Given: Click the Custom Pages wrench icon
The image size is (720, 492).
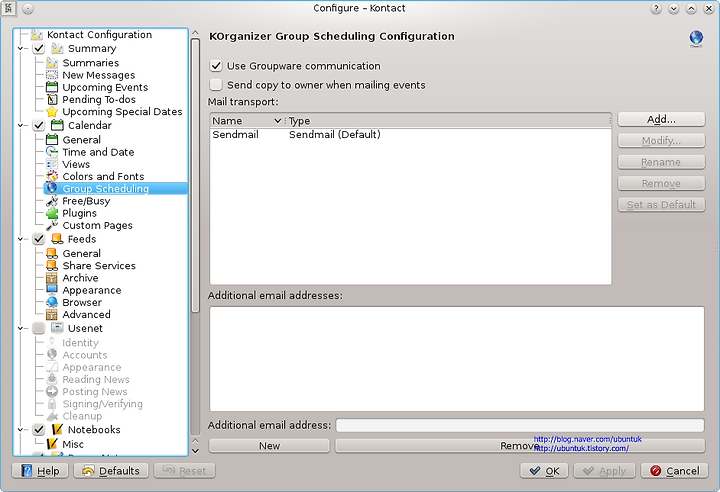Looking at the screenshot, I should click(52, 225).
